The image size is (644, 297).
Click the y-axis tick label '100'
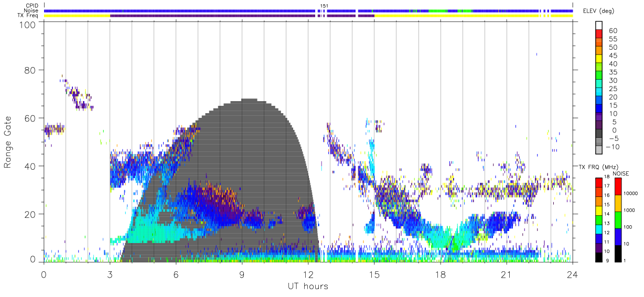point(29,24)
